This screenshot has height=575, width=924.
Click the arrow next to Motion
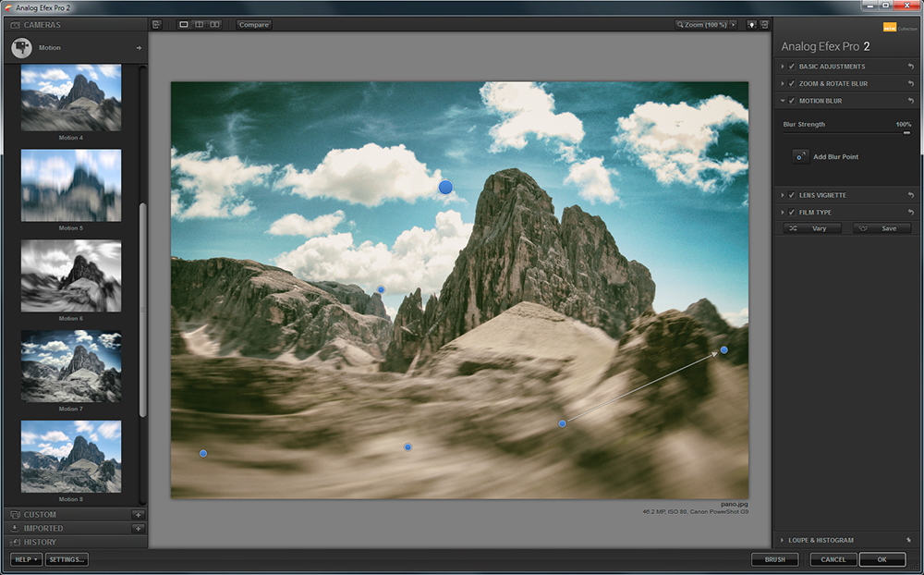(x=139, y=48)
